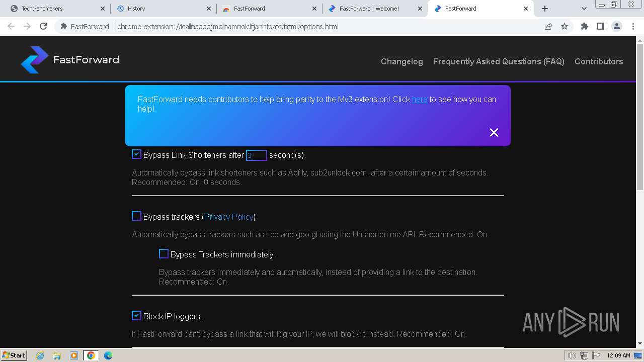Image resolution: width=644 pixels, height=362 pixels.
Task: Click the Chrome taskbar icon
Action: (91, 355)
